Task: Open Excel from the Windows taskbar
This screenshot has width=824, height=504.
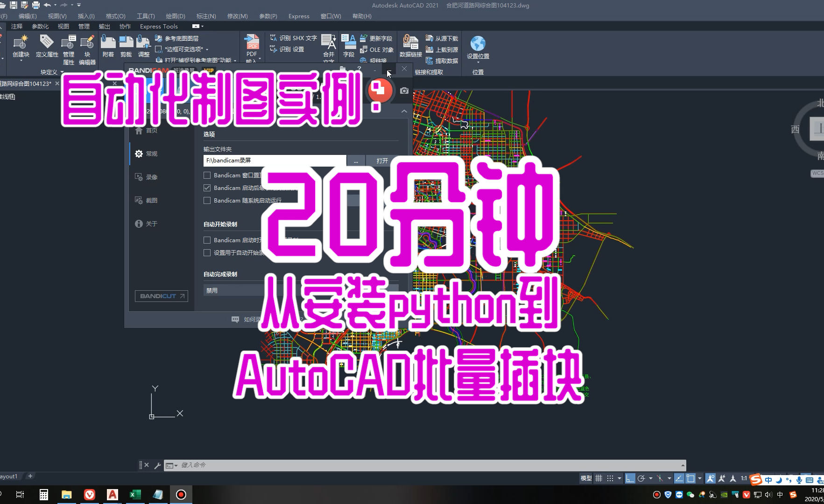Action: pos(135,494)
